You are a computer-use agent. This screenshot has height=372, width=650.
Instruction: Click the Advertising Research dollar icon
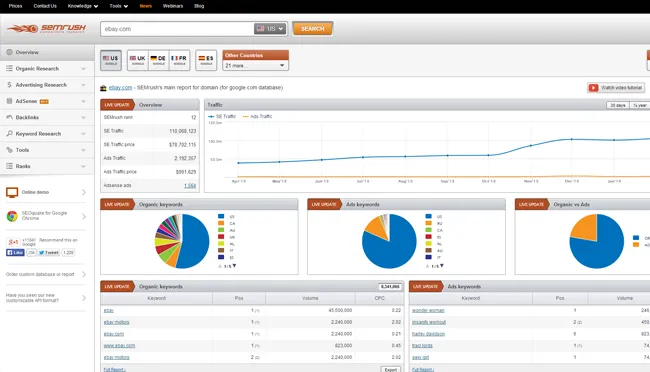(x=9, y=85)
